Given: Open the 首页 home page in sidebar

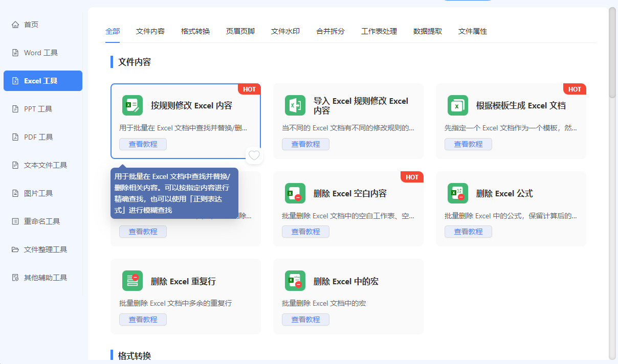Looking at the screenshot, I should click(x=31, y=25).
